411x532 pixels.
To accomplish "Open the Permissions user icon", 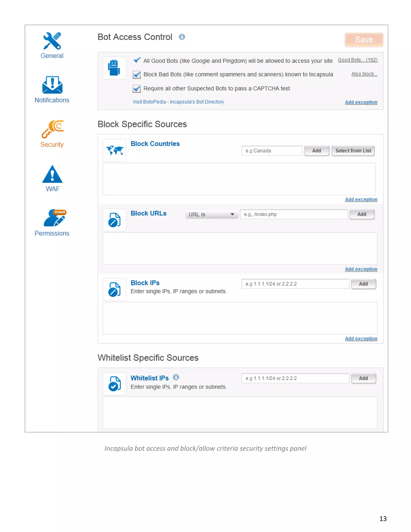I will (x=55, y=218).
